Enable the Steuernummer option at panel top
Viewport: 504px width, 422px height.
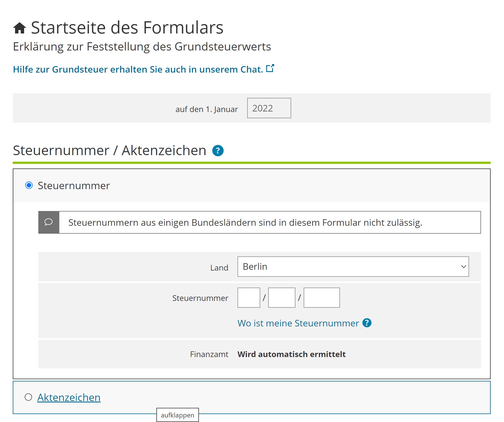(x=29, y=185)
